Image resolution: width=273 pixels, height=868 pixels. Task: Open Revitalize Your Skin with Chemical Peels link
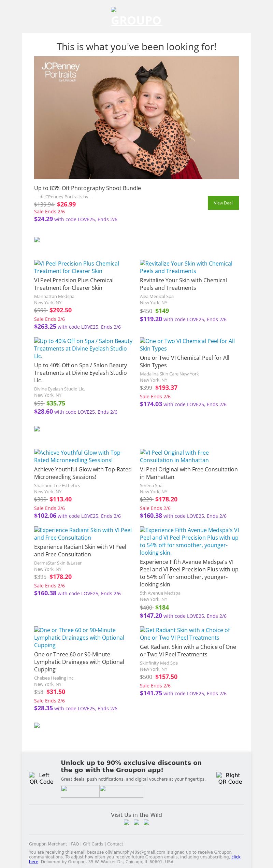point(186,267)
